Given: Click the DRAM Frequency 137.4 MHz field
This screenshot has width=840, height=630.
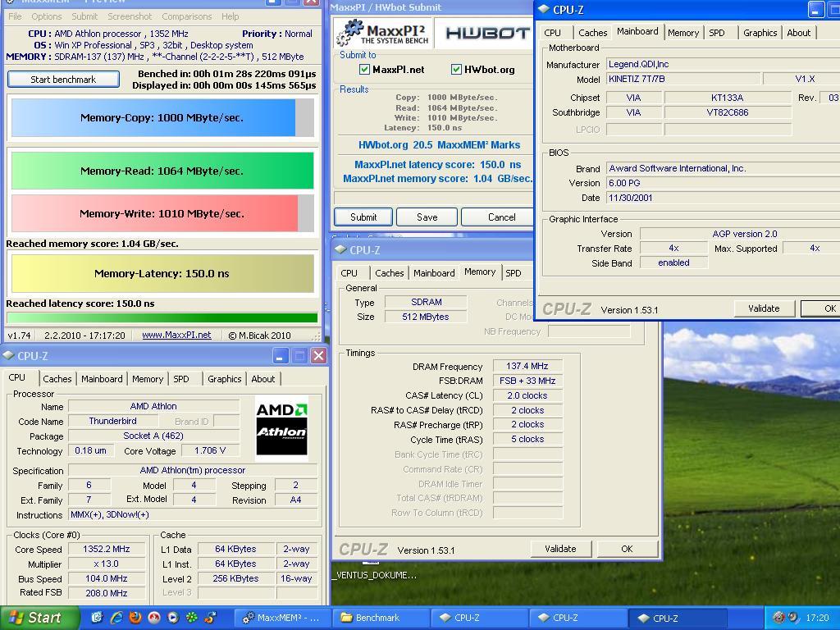Looking at the screenshot, I should click(x=527, y=366).
